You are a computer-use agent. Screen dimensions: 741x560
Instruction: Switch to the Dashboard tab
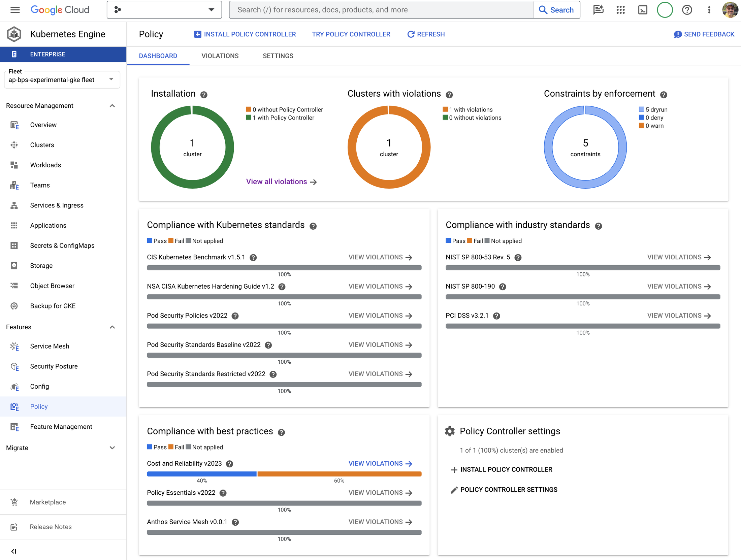(x=158, y=56)
